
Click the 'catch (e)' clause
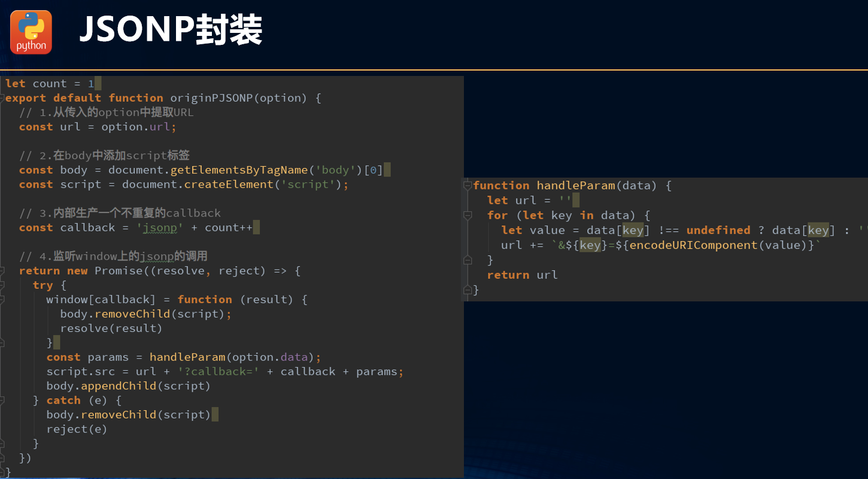point(77,400)
